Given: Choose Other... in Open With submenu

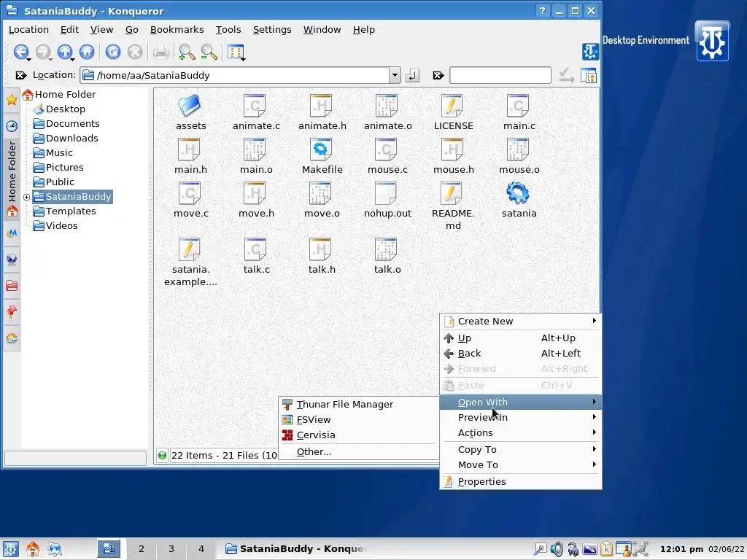Looking at the screenshot, I should (x=358, y=452).
